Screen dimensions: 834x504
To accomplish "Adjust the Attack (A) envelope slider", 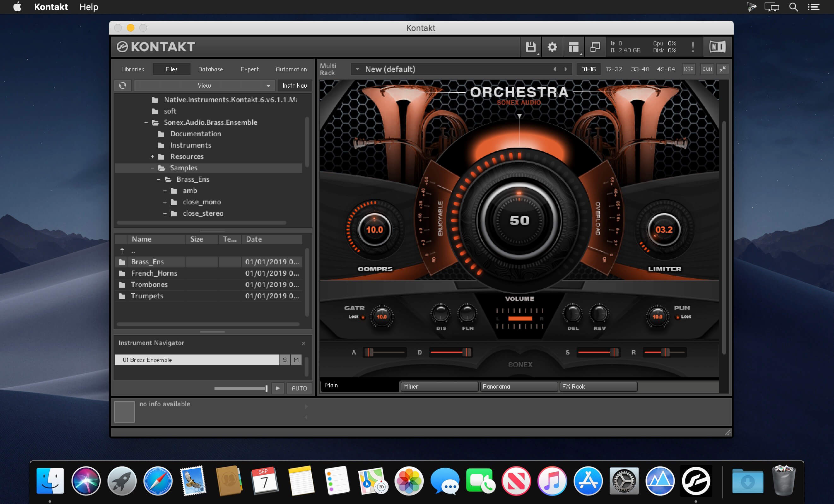I will (x=385, y=352).
